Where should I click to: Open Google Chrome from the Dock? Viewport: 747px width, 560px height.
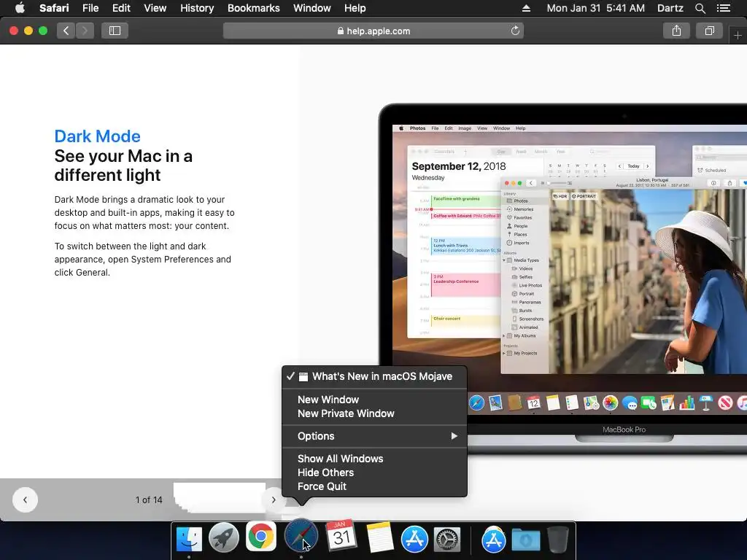pyautogui.click(x=261, y=537)
